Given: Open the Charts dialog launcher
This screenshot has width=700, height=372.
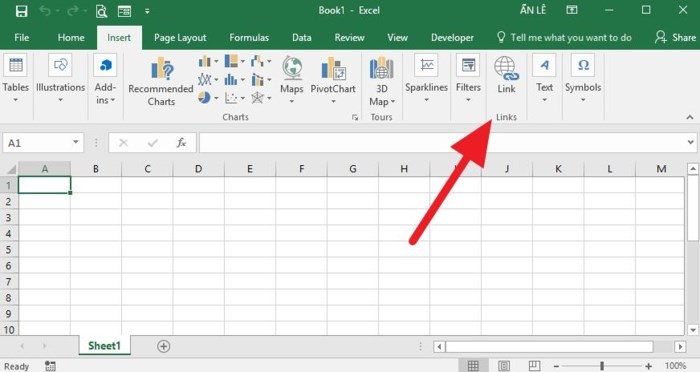Looking at the screenshot, I should tap(355, 117).
